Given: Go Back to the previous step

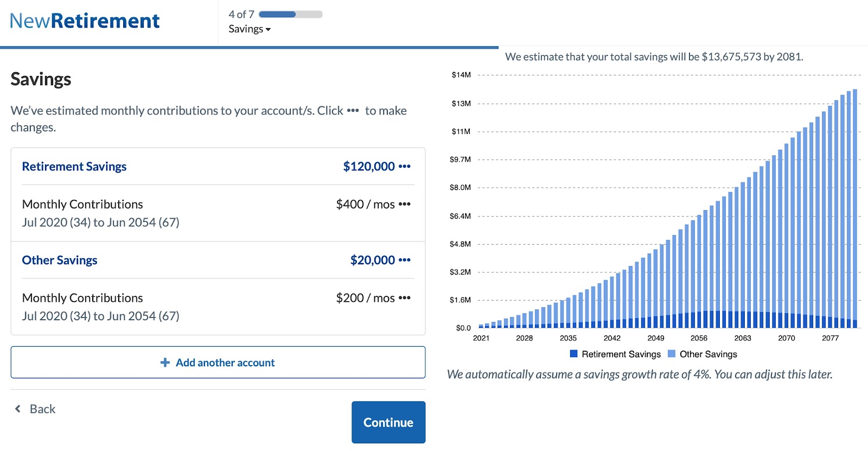Looking at the screenshot, I should click(42, 409).
